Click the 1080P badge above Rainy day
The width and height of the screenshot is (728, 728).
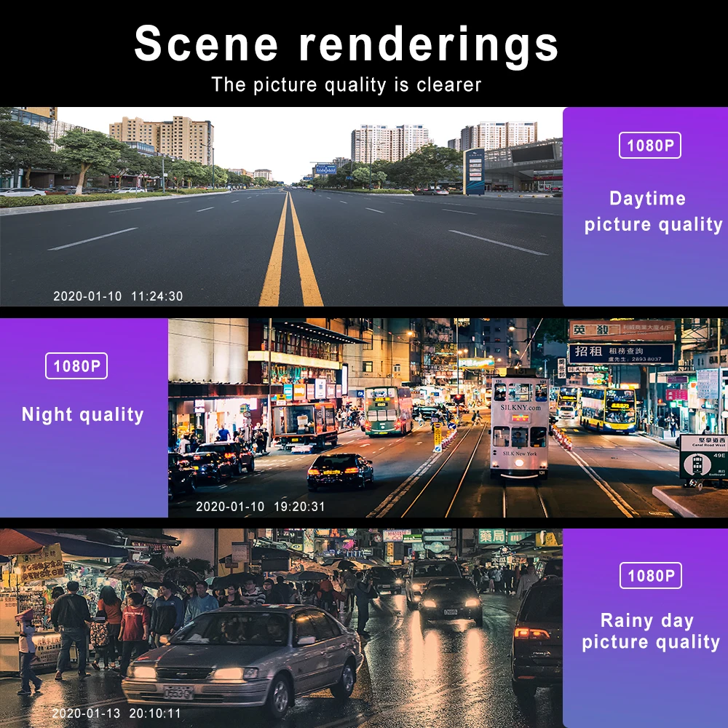click(650, 575)
